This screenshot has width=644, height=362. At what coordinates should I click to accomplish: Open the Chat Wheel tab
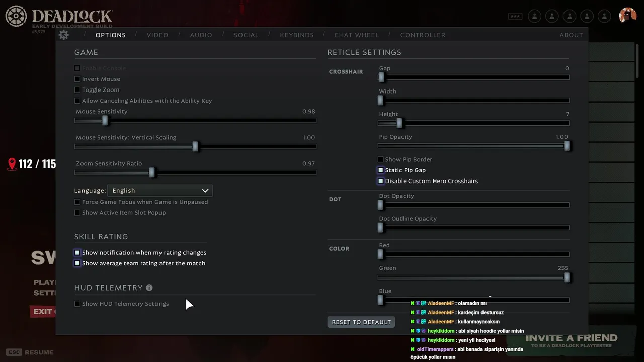(x=357, y=35)
